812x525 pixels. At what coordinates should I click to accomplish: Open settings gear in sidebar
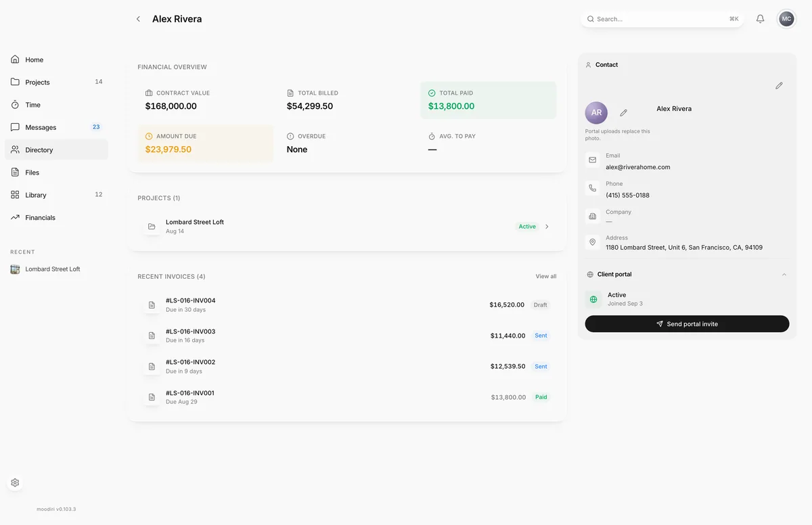[x=15, y=483]
